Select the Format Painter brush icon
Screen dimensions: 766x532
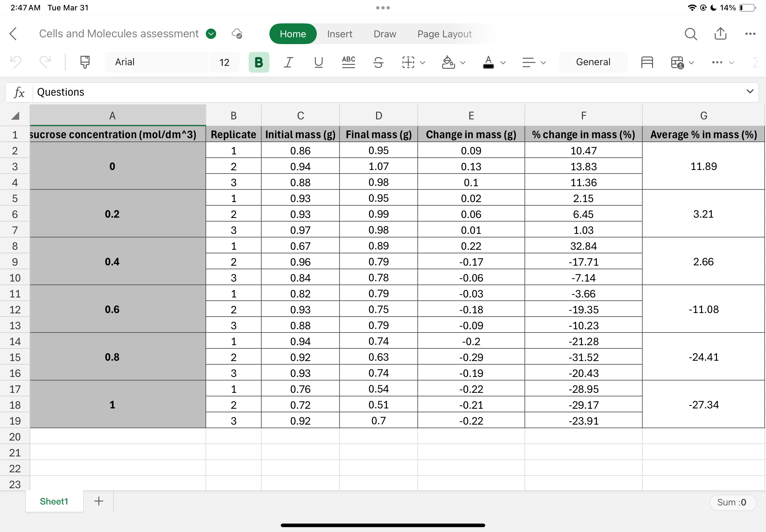85,62
